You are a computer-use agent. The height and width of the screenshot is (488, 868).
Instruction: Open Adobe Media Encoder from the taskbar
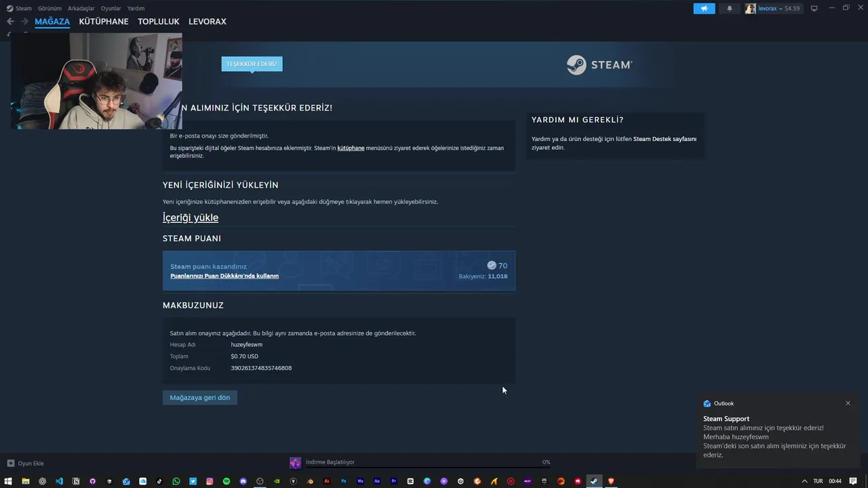(x=360, y=481)
